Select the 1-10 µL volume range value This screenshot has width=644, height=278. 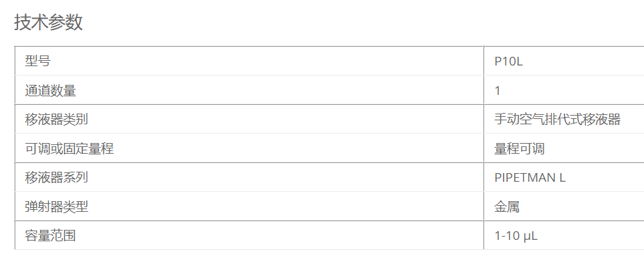[x=516, y=236]
